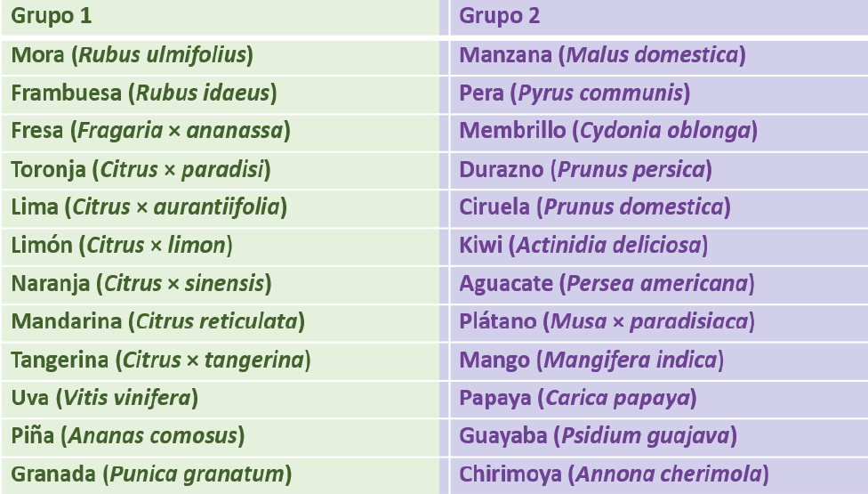Click the Limón (Citrus × limon) cell

point(221,247)
